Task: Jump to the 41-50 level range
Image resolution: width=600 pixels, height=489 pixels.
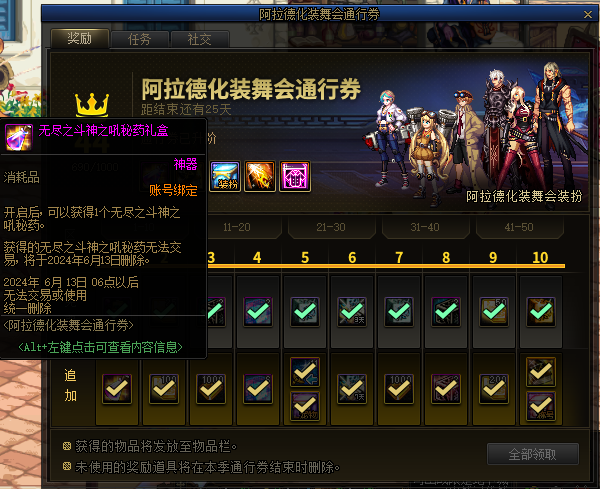Action: pos(519,227)
